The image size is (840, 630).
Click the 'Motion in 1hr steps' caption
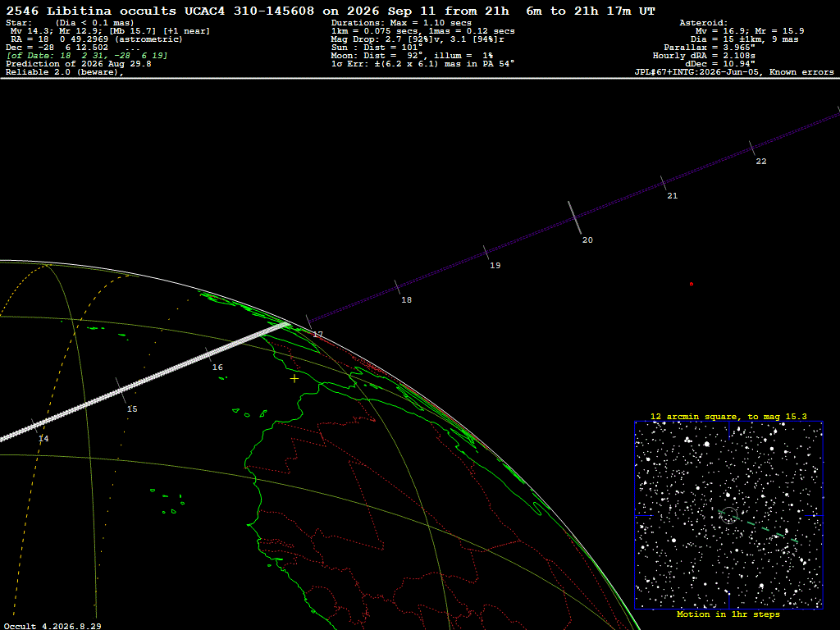pos(728,614)
